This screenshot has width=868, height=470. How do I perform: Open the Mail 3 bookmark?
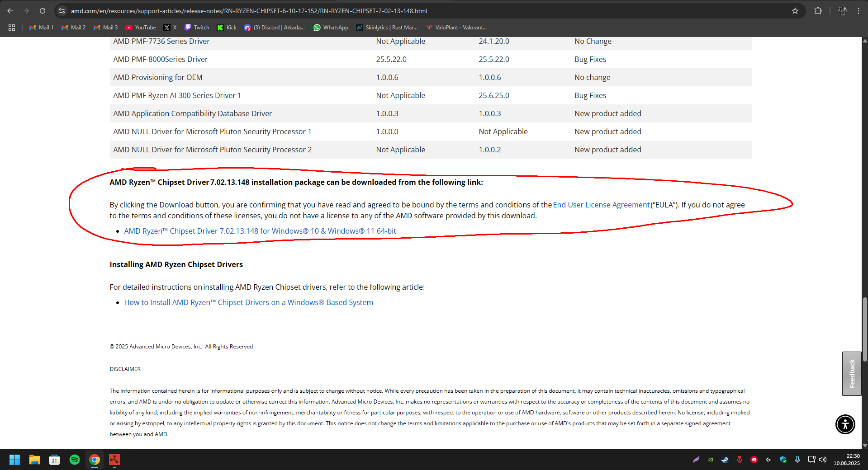[105, 28]
